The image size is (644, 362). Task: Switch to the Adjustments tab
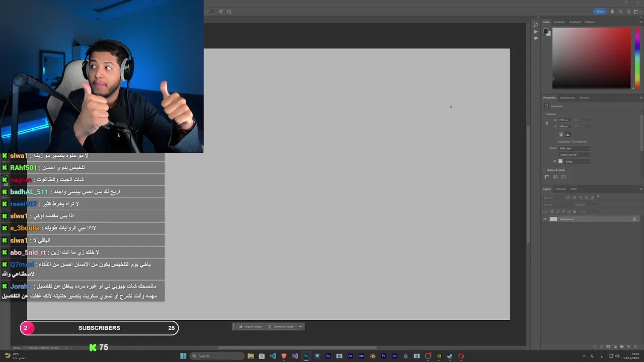tap(567, 98)
